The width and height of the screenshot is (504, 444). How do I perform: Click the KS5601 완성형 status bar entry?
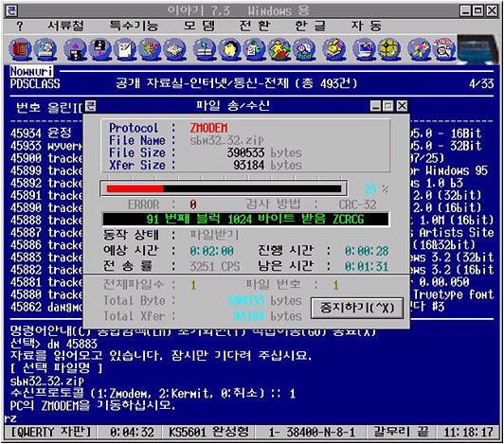(209, 432)
